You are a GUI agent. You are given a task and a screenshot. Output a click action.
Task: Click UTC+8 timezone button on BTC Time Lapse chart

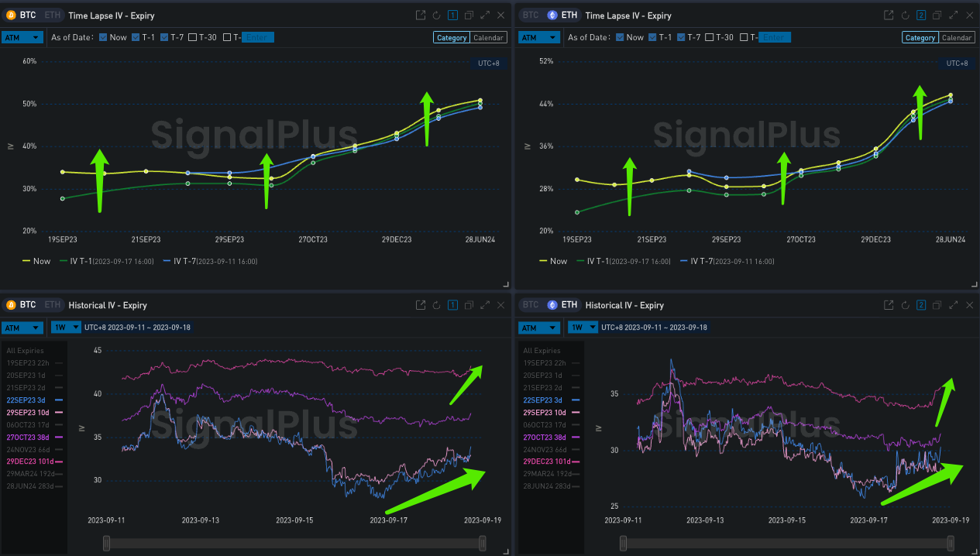(x=487, y=63)
